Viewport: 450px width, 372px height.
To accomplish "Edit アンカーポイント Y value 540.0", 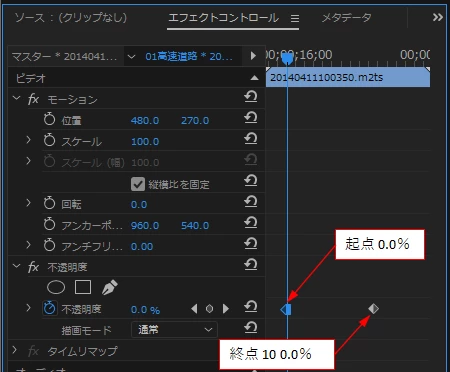I will (195, 225).
